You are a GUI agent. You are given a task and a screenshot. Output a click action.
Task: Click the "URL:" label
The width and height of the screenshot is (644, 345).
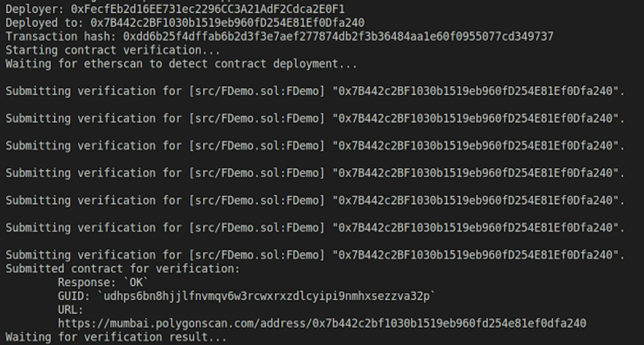coord(70,309)
